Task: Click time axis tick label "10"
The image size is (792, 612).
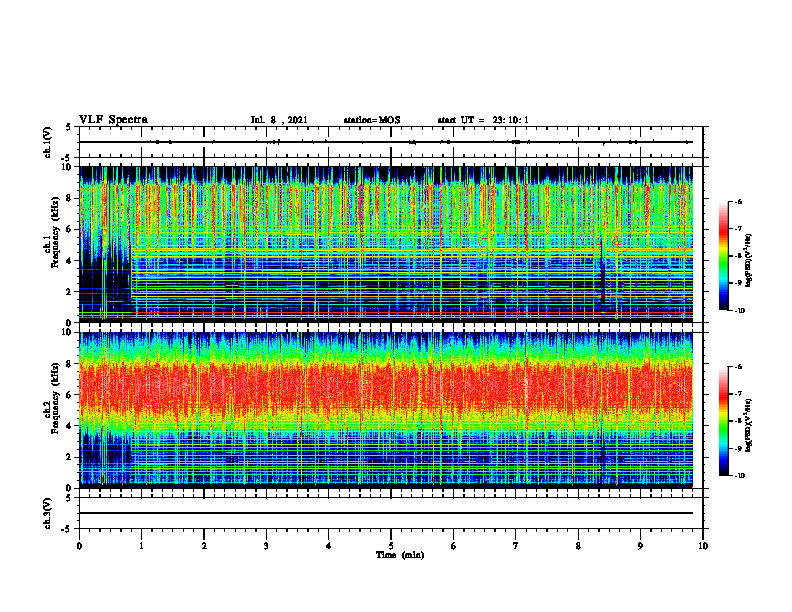Action: pyautogui.click(x=703, y=546)
